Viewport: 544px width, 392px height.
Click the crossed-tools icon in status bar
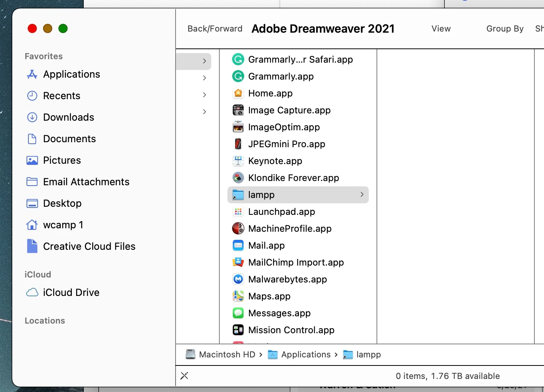pyautogui.click(x=184, y=376)
